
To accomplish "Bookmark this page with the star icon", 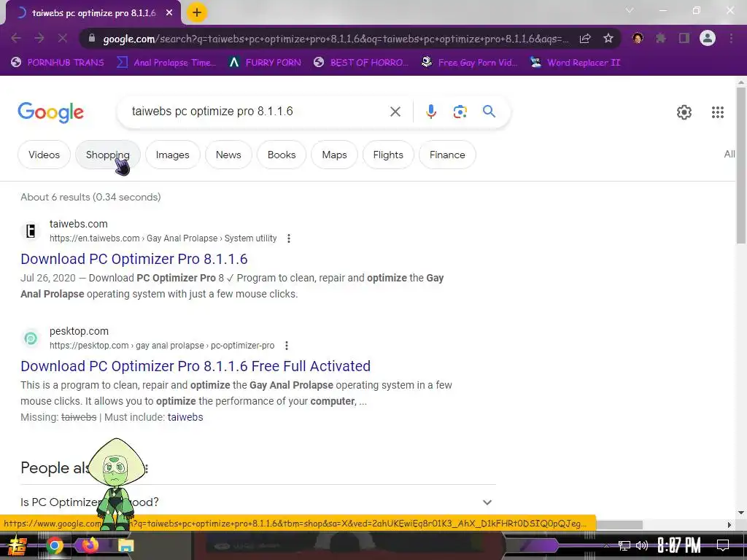I will click(x=608, y=39).
